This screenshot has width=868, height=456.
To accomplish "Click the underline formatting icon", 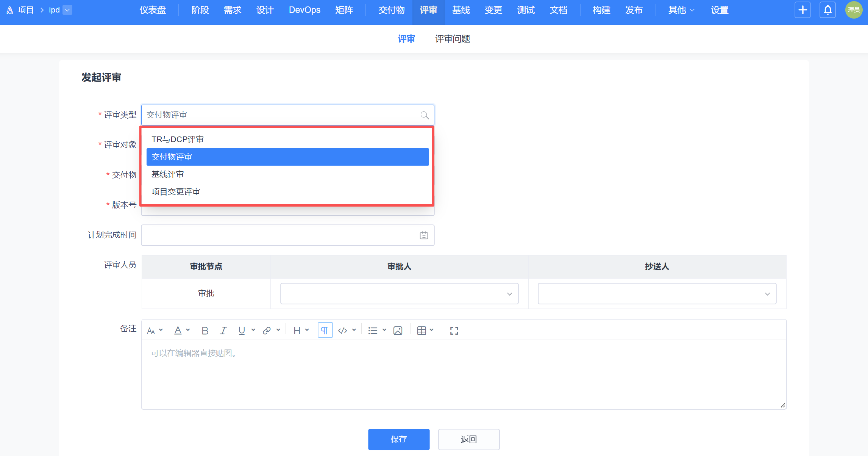I will [x=242, y=331].
